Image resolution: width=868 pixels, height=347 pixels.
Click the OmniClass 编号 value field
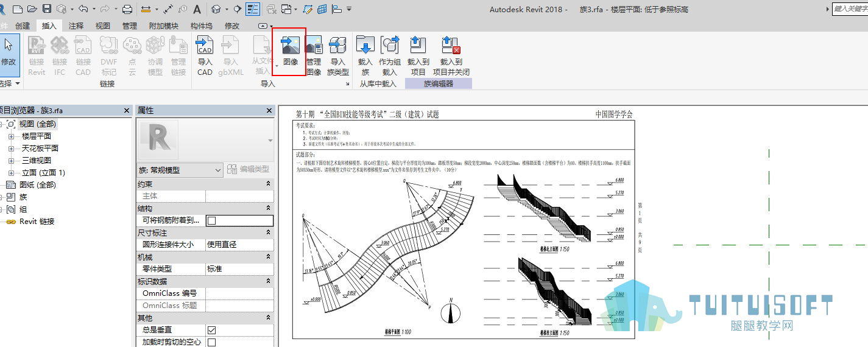pyautogui.click(x=239, y=293)
